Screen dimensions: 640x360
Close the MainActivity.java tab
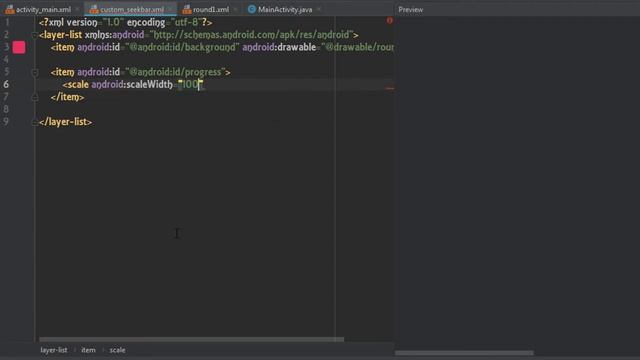(x=319, y=9)
